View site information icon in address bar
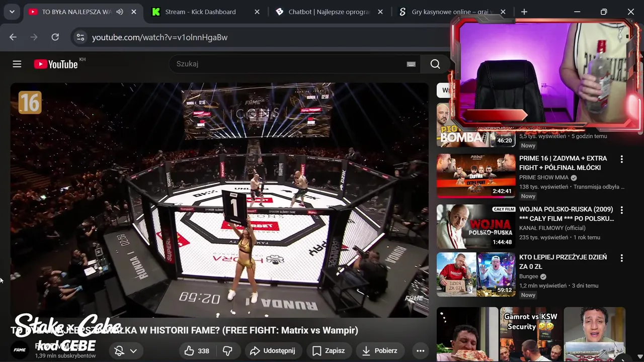The image size is (644, 362). coord(80,37)
